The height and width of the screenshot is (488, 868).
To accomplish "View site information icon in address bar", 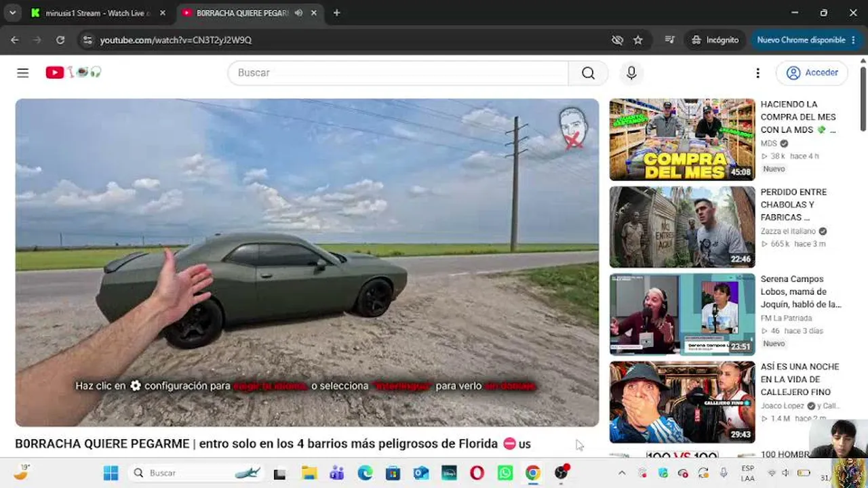I will pos(87,40).
